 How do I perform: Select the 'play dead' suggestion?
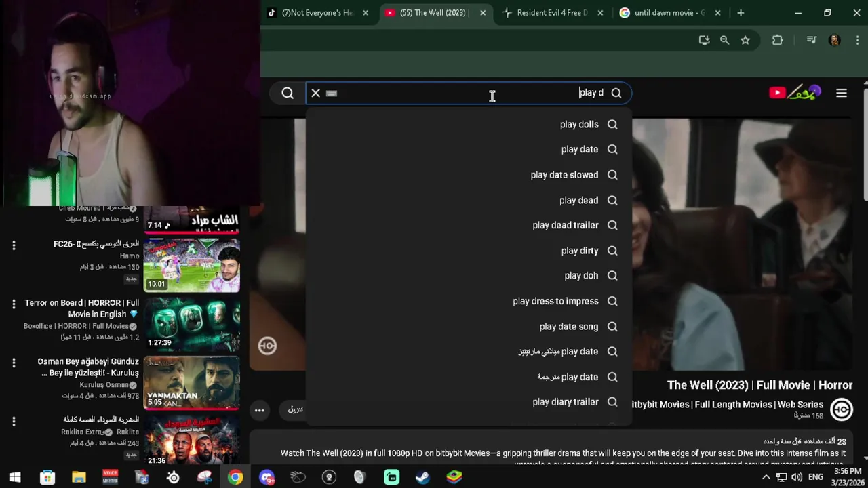[469, 200]
